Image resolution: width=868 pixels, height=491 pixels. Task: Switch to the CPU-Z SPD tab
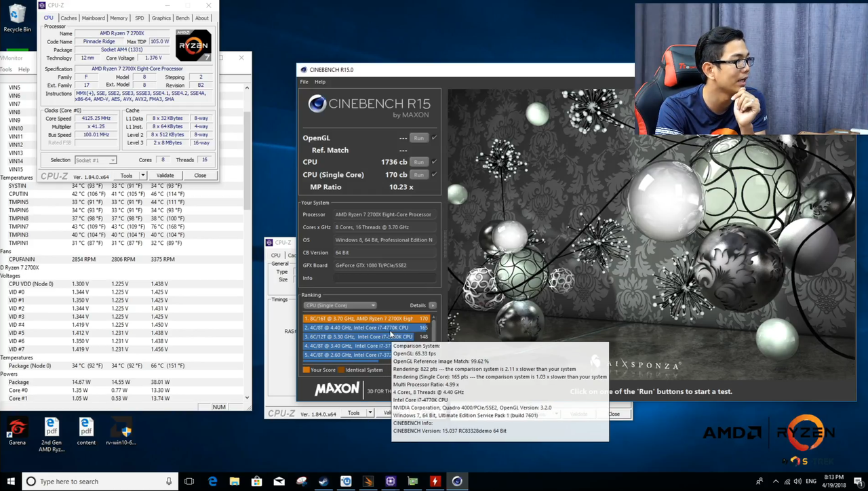pyautogui.click(x=139, y=18)
